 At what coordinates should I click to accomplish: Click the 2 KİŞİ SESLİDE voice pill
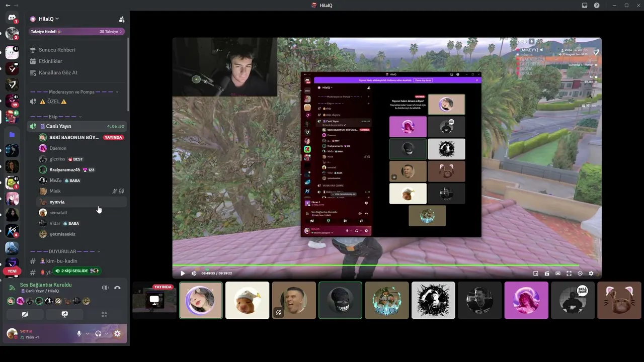click(77, 271)
